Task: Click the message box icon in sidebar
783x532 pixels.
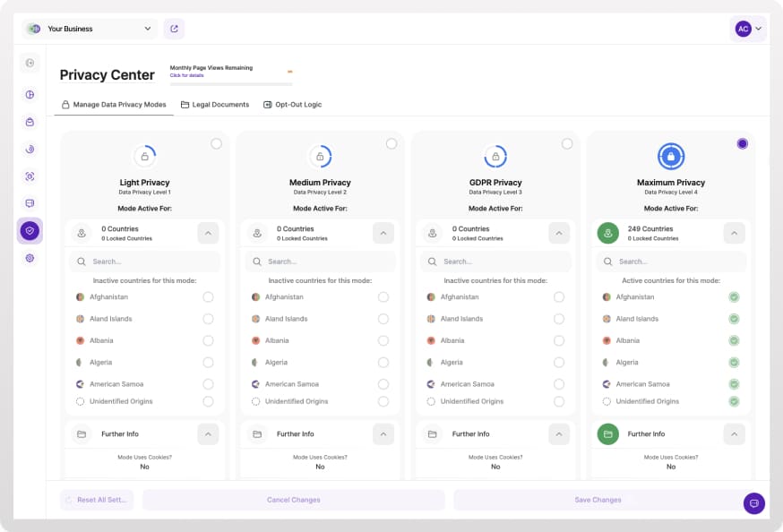Action: (x=30, y=203)
